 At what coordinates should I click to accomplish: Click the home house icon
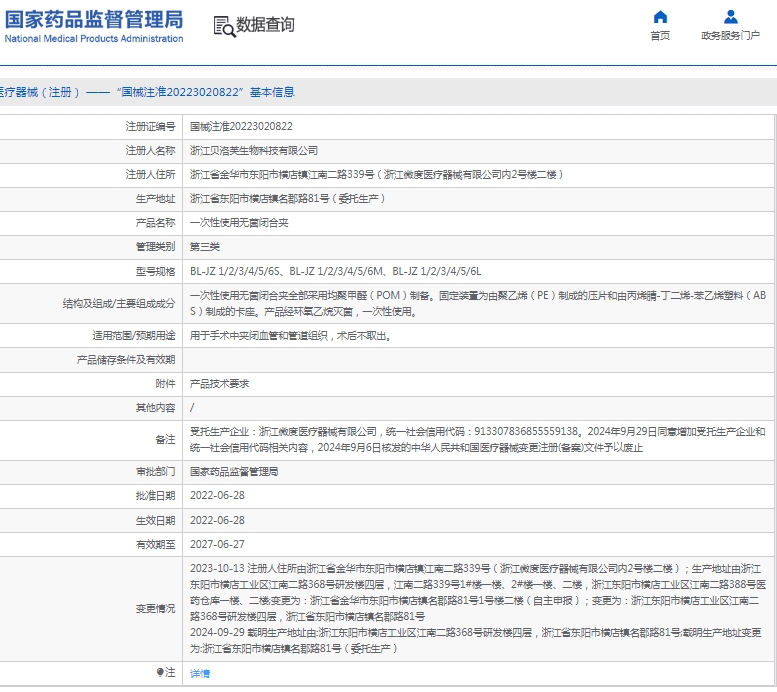tap(660, 17)
